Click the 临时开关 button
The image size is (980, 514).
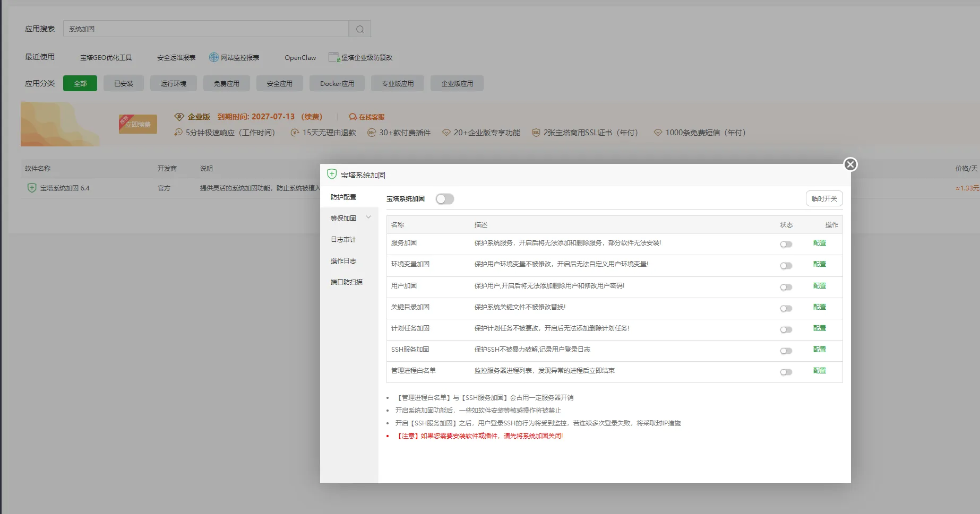pos(824,198)
